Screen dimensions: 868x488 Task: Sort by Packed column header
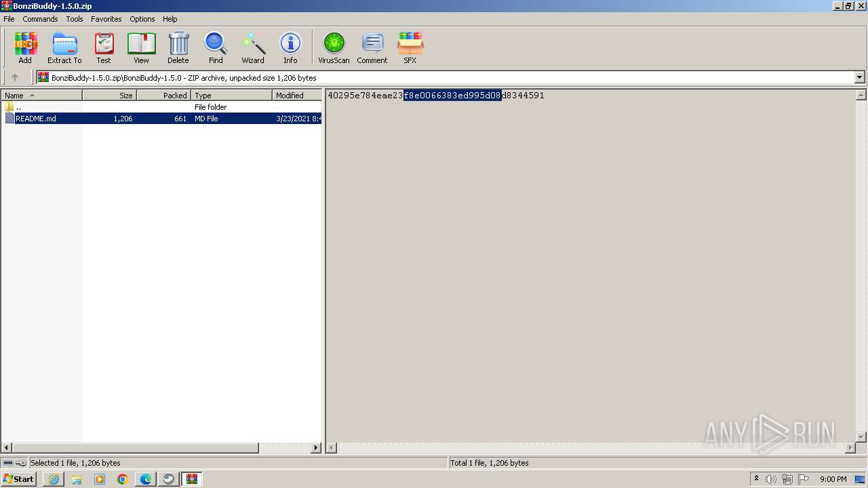(163, 96)
